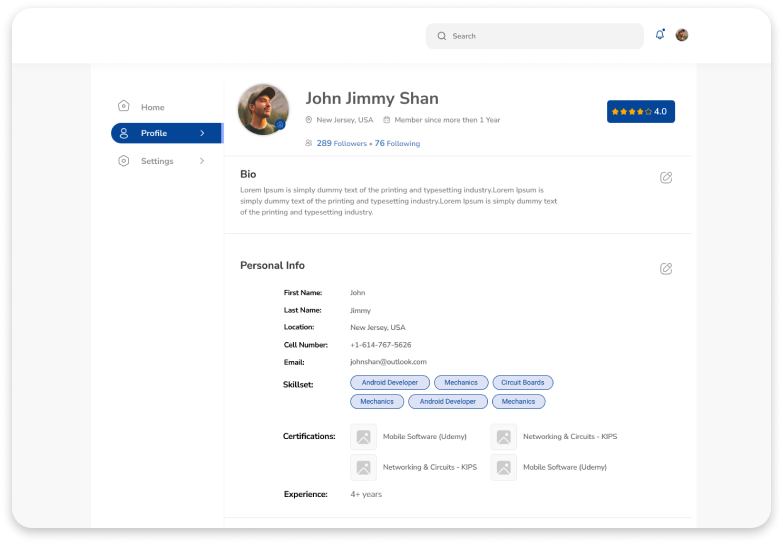Click the verified badge on profile photo
Image resolution: width=783 pixels, height=544 pixels.
pyautogui.click(x=281, y=125)
